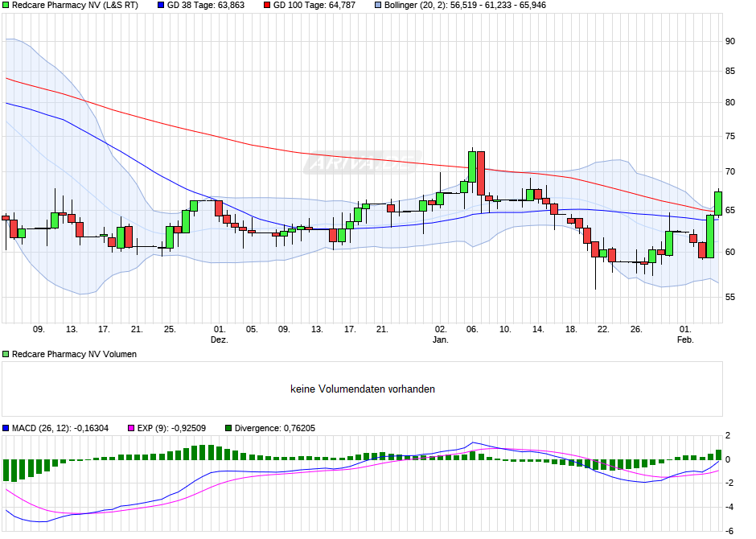Click the tall green candle near January 6

click(x=472, y=167)
